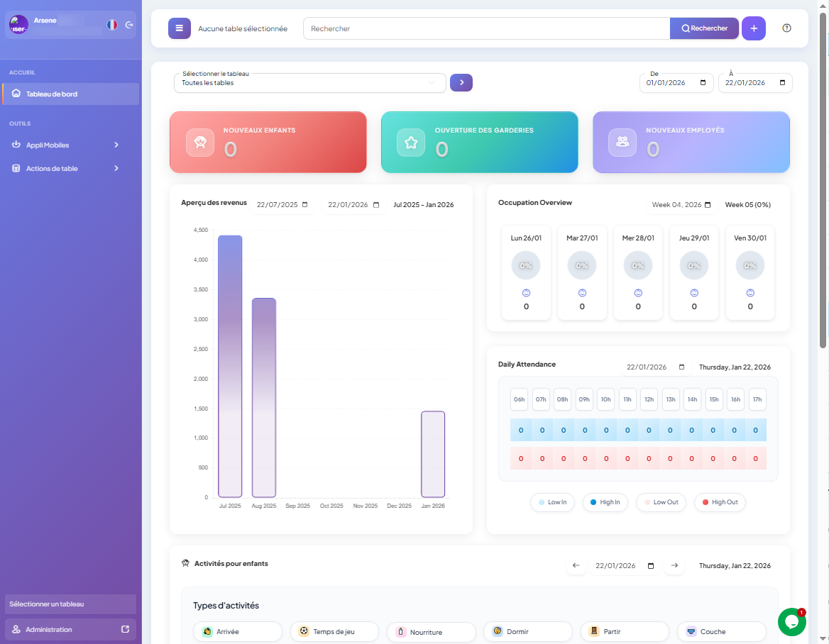The width and height of the screenshot is (829, 644).
Task: Click the Rechercher search button
Action: point(704,28)
